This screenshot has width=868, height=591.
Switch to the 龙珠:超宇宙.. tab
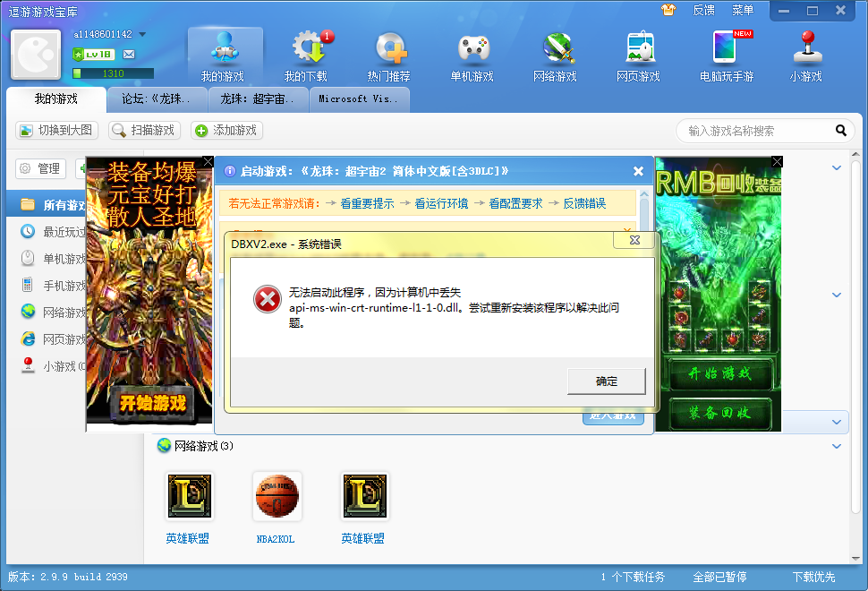[259, 99]
